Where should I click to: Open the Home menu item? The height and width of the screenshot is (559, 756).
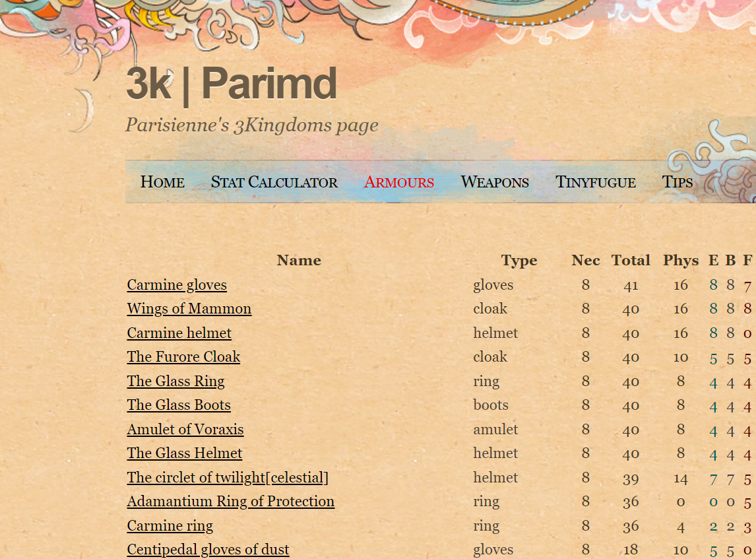click(162, 182)
